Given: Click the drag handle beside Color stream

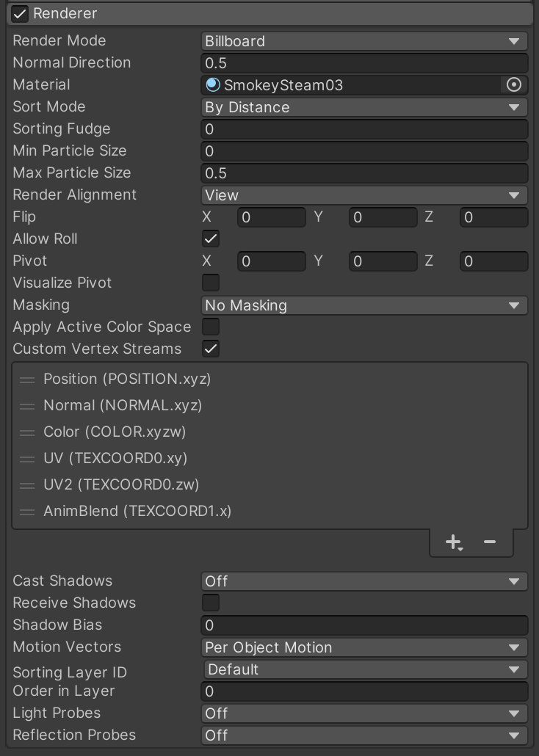Looking at the screenshot, I should point(27,432).
